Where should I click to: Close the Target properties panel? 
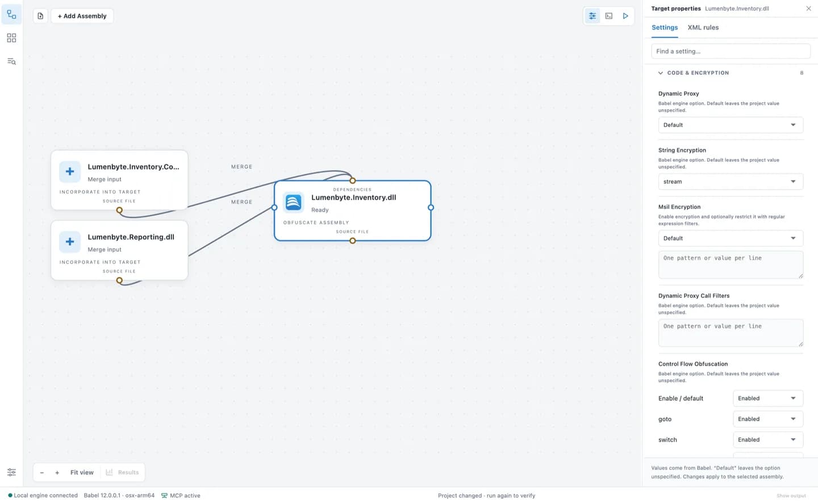tap(808, 9)
